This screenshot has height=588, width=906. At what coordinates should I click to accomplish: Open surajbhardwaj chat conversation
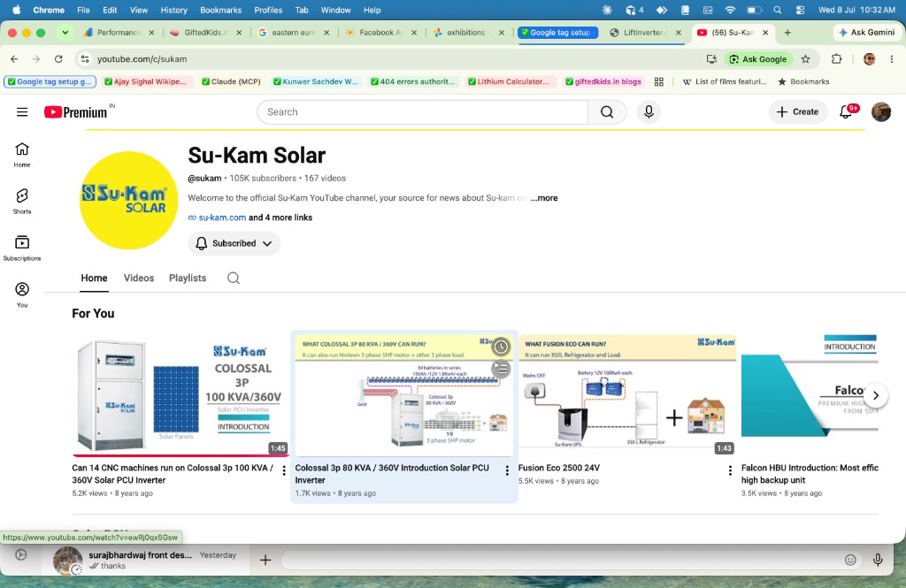click(145, 560)
